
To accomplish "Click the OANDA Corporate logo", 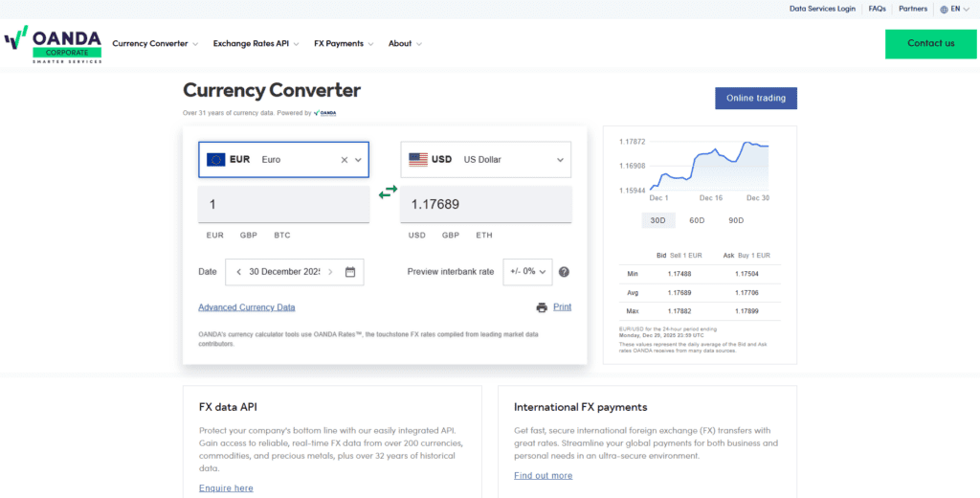I will 53,44.
